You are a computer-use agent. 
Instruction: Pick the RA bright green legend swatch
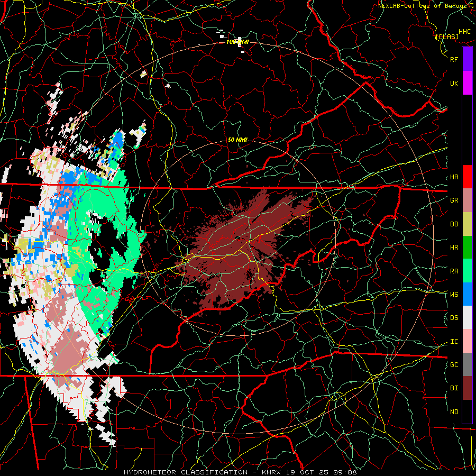tap(467, 271)
